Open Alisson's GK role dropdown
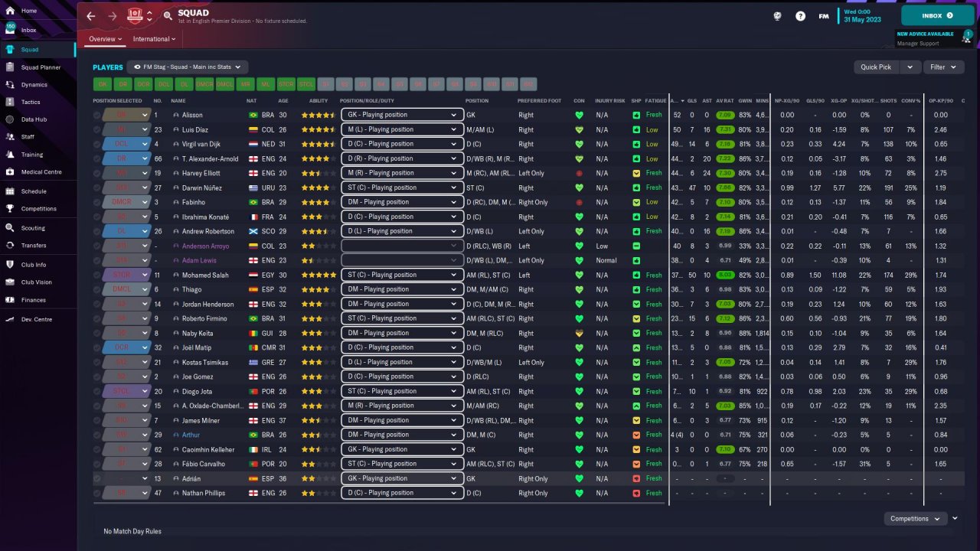Image resolution: width=980 pixels, height=551 pixels. (403, 115)
